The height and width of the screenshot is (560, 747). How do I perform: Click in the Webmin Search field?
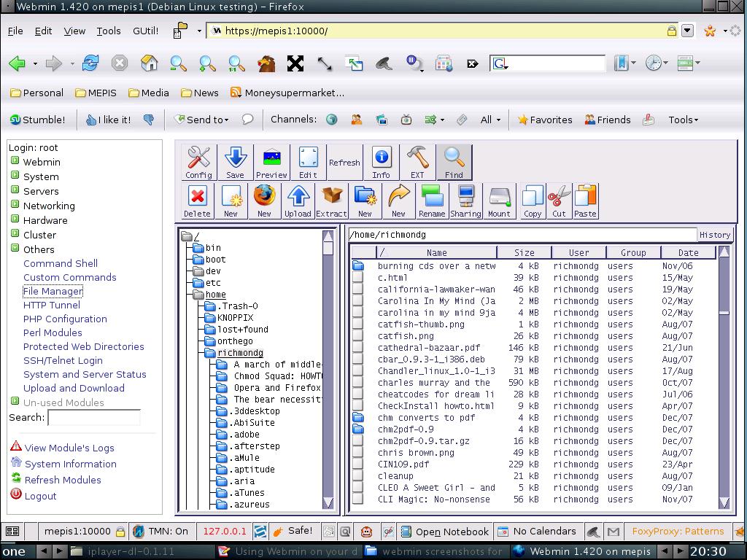[94, 418]
